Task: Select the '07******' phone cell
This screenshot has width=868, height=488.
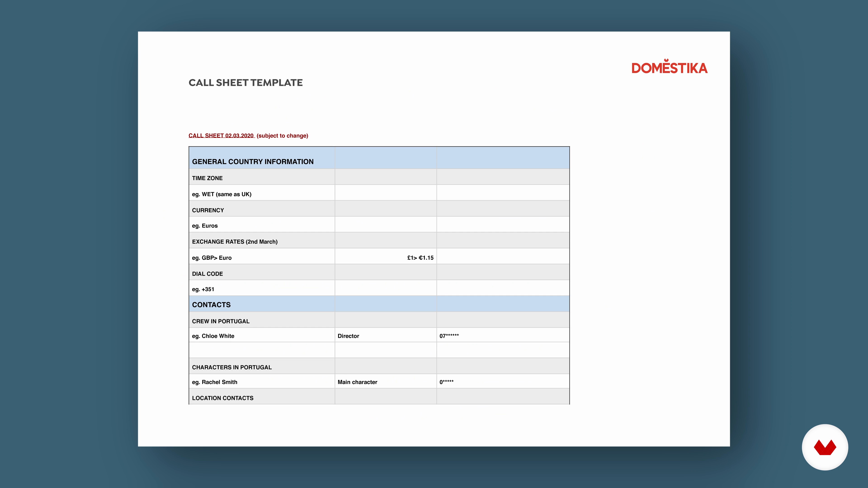Action: 503,335
